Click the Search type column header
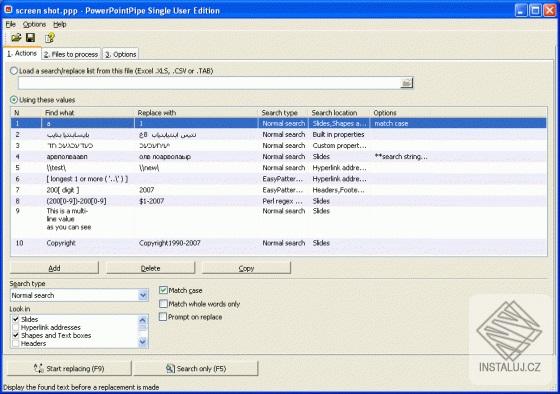This screenshot has width=560, height=394. pos(283,113)
